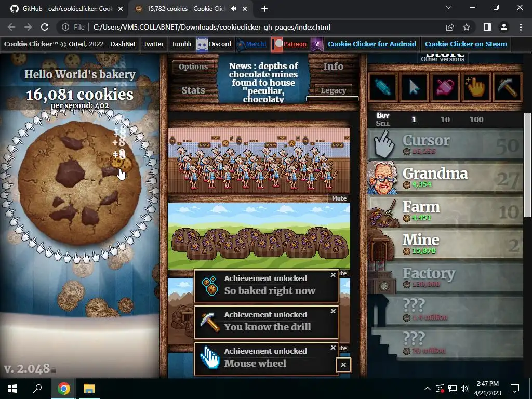Show hidden system tray icons

(x=427, y=389)
